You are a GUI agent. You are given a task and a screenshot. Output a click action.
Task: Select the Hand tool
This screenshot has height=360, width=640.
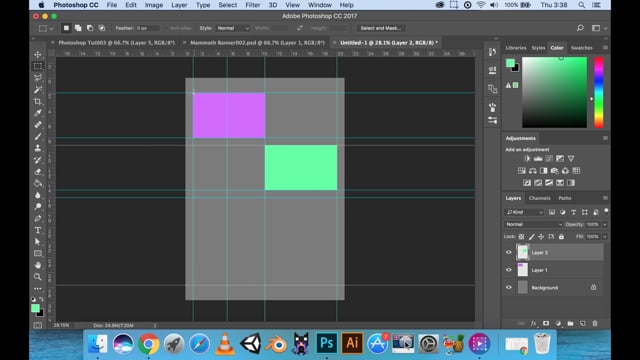[x=38, y=265]
